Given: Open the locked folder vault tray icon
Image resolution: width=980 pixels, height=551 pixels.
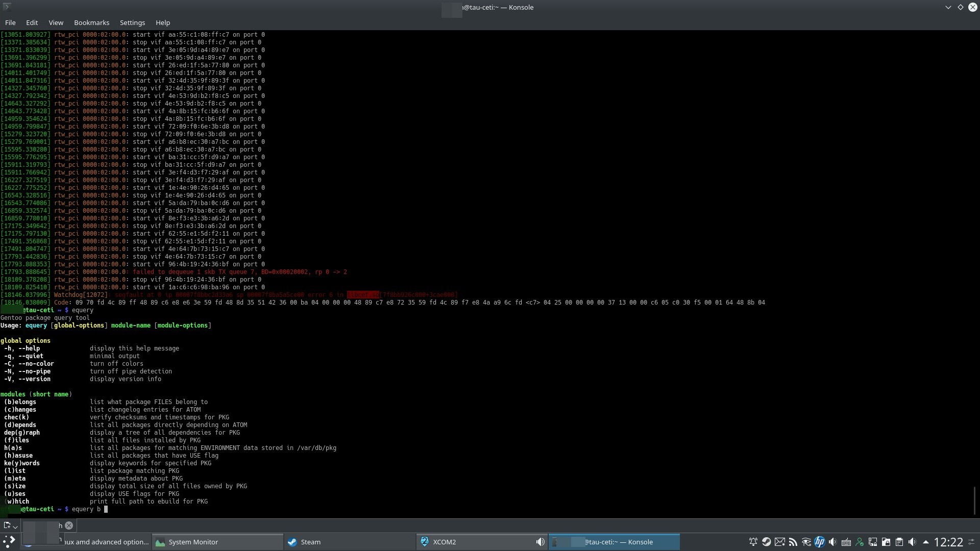Looking at the screenshot, I should click(886, 542).
